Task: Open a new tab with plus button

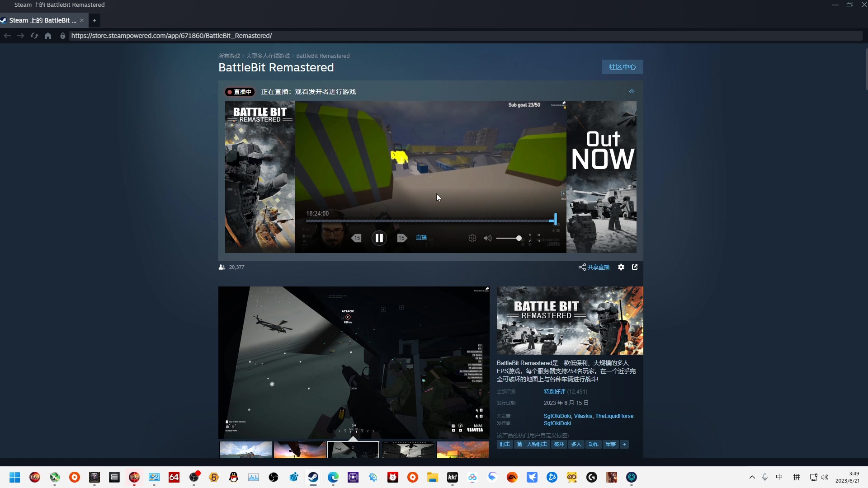Action: (x=94, y=20)
